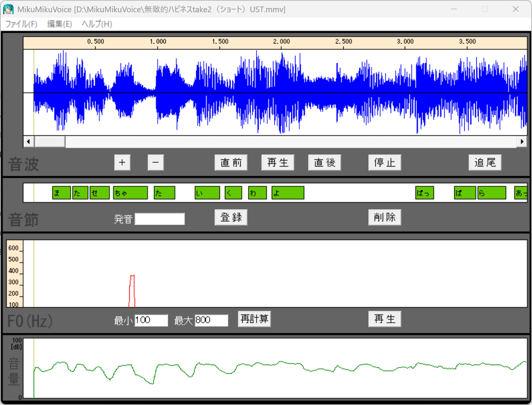The image size is (532, 405).
Task: Close the MikuMikuVoice window
Action: pyautogui.click(x=516, y=9)
